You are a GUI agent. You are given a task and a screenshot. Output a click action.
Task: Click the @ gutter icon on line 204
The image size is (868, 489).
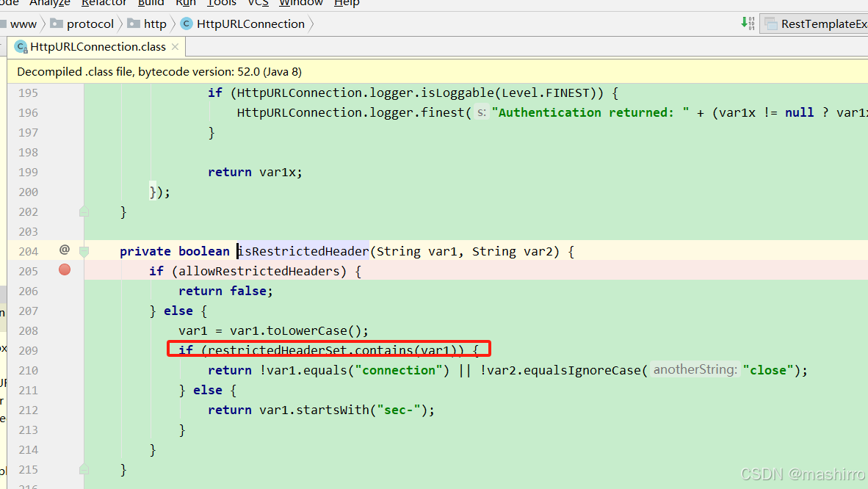(65, 250)
